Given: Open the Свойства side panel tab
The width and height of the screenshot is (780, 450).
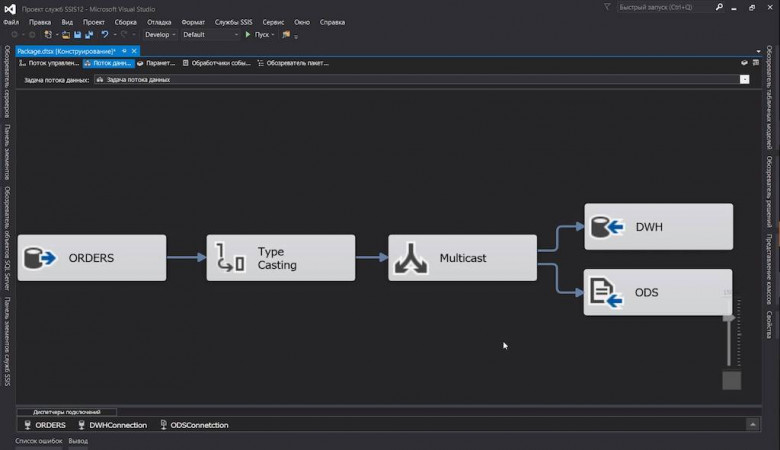Looking at the screenshot, I should (x=769, y=325).
